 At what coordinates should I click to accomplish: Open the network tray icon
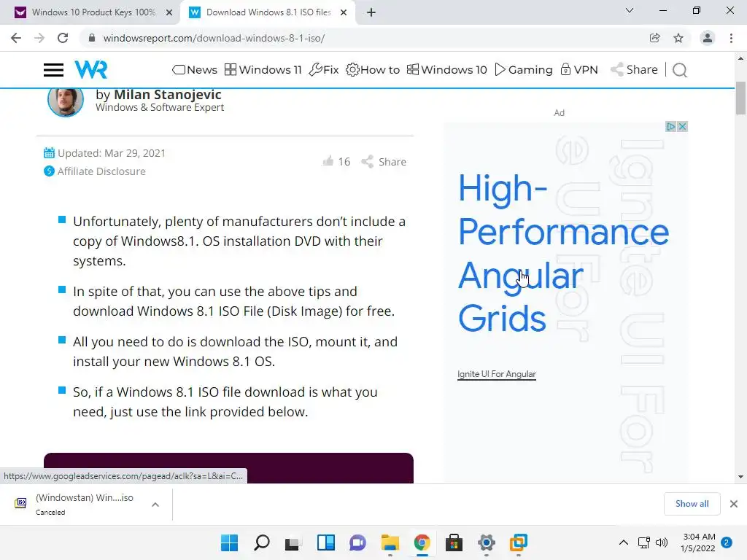pos(643,542)
